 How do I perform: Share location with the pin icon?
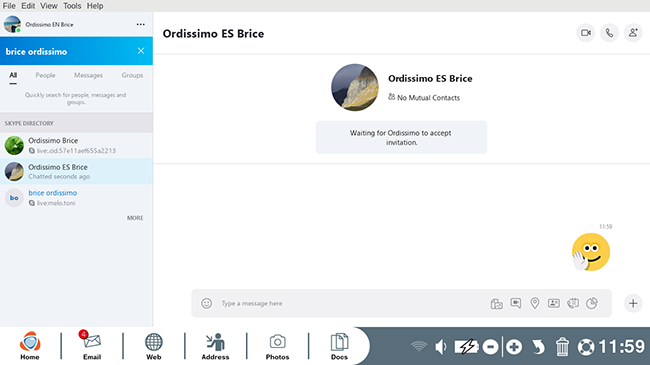pos(535,303)
